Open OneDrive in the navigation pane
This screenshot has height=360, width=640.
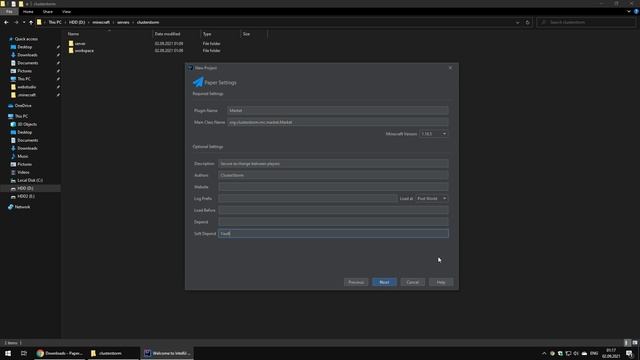pos(23,106)
